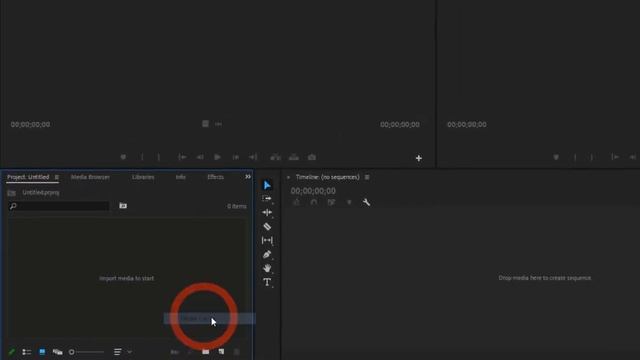This screenshot has width=640, height=360.
Task: Add a marker to the Timeline
Action: point(349,202)
